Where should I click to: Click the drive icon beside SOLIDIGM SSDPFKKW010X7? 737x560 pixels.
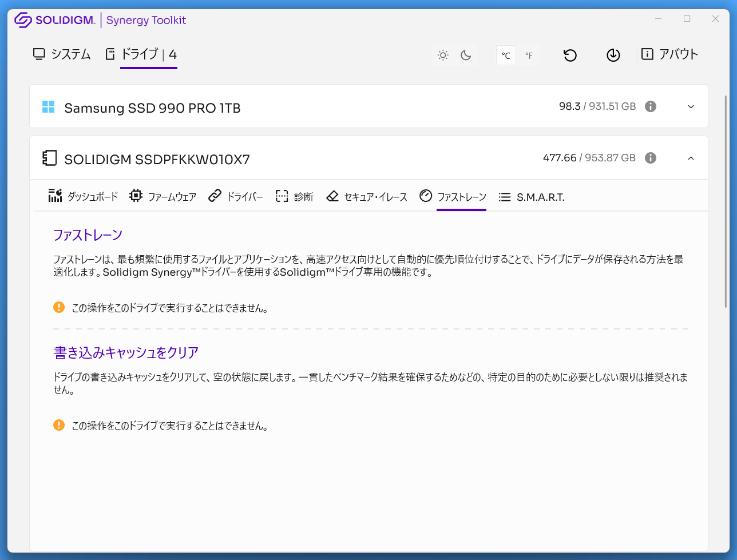(50, 158)
